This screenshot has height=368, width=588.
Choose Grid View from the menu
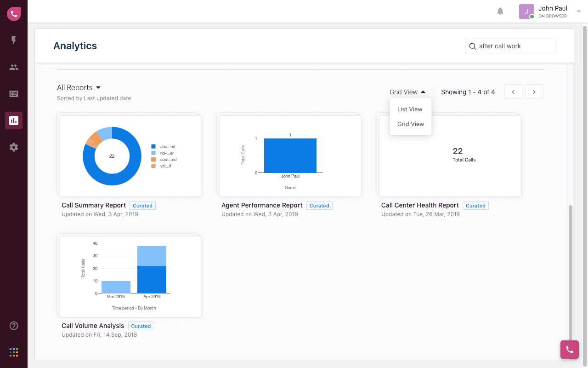pos(411,124)
